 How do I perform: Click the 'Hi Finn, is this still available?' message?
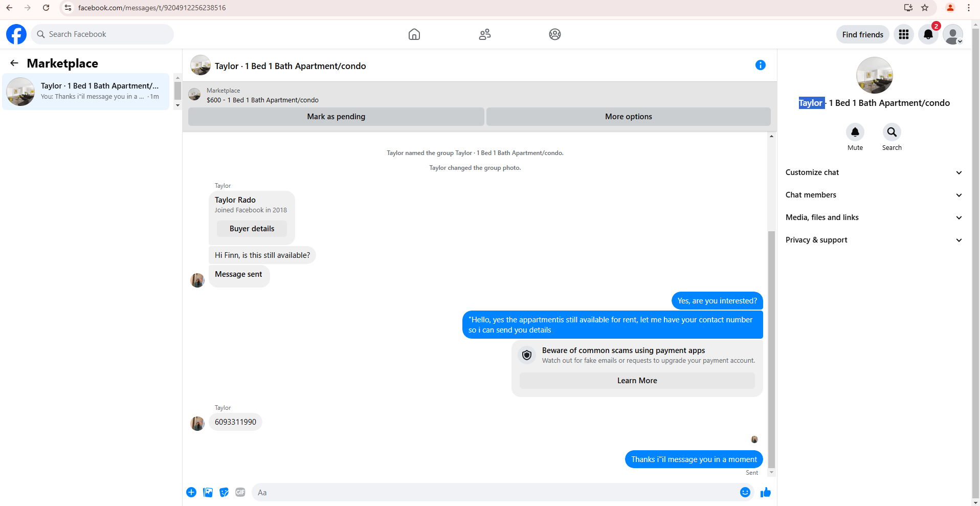pyautogui.click(x=262, y=255)
